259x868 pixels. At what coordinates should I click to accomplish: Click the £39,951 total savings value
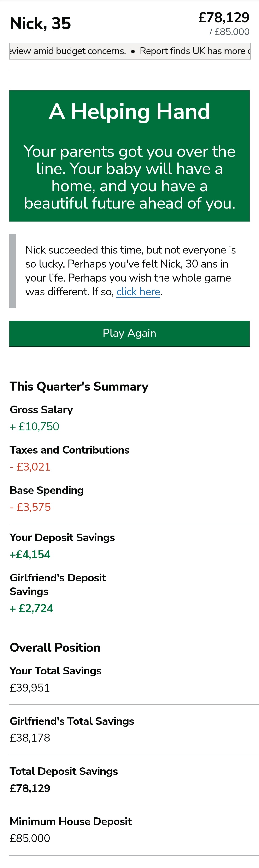coord(30,688)
